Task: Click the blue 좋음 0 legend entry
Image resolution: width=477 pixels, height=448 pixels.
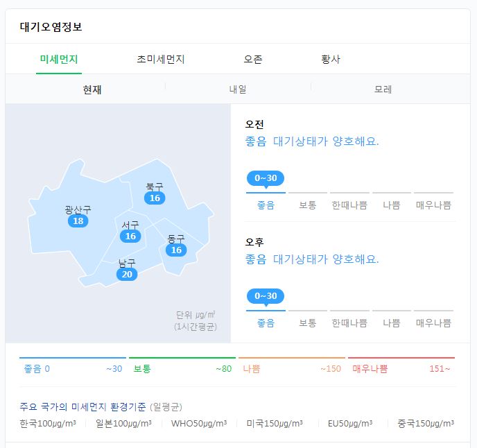Action: point(37,369)
